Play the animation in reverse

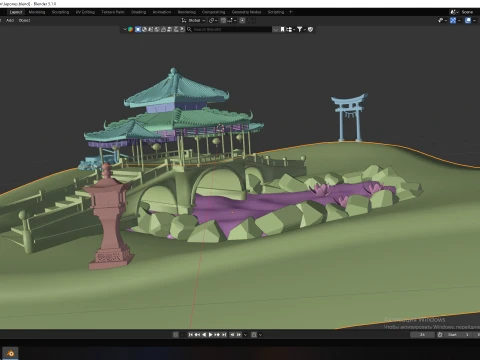tap(204, 335)
